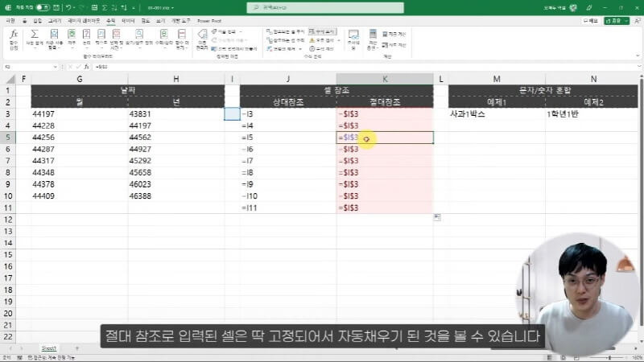Open the Text functions library
Image resolution: width=644 pixels, height=362 pixels.
(101, 39)
